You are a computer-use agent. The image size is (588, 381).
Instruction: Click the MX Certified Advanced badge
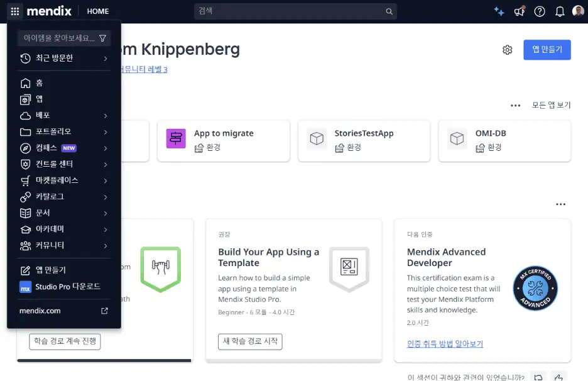(535, 289)
